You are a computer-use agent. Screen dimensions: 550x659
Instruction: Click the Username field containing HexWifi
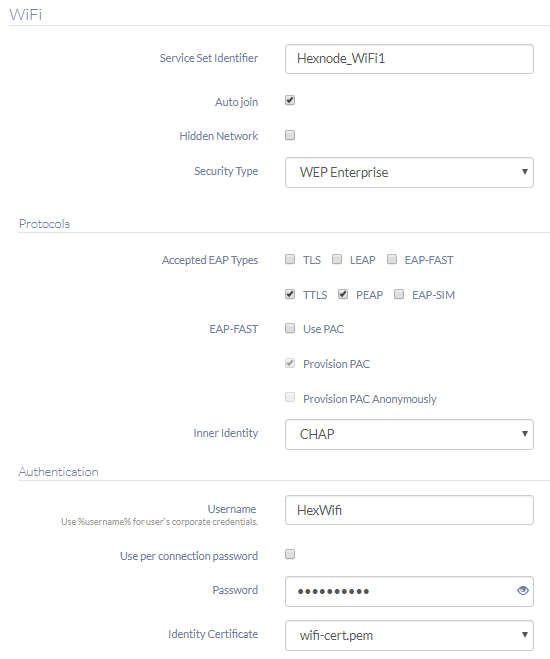(409, 510)
